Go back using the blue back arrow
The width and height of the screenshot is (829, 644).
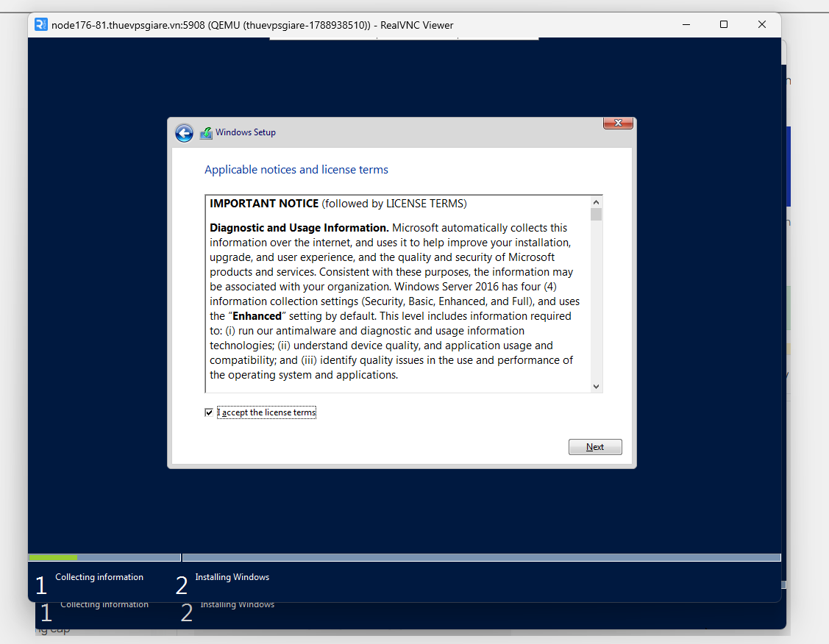(184, 133)
